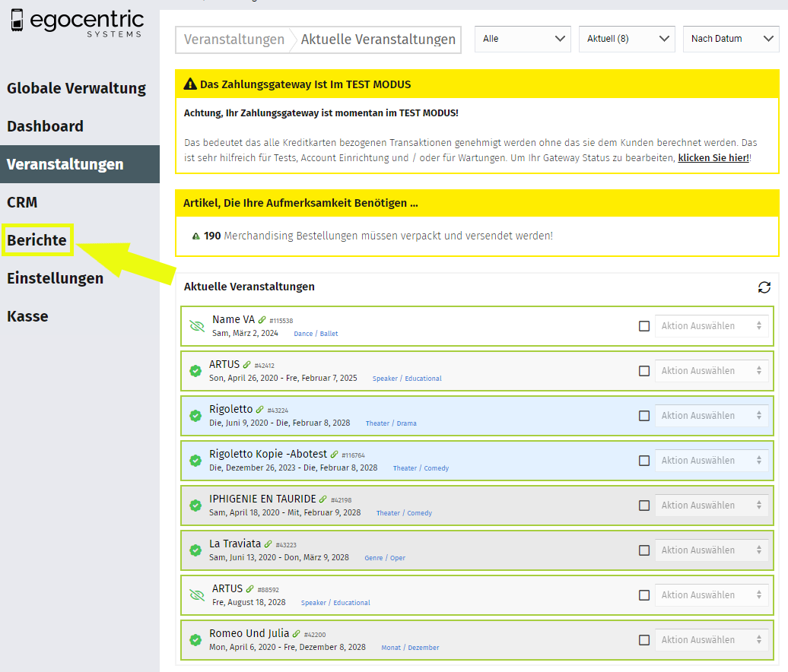Image resolution: width=788 pixels, height=672 pixels.
Task: Click the link icon next to La Traviata
Action: pos(268,544)
